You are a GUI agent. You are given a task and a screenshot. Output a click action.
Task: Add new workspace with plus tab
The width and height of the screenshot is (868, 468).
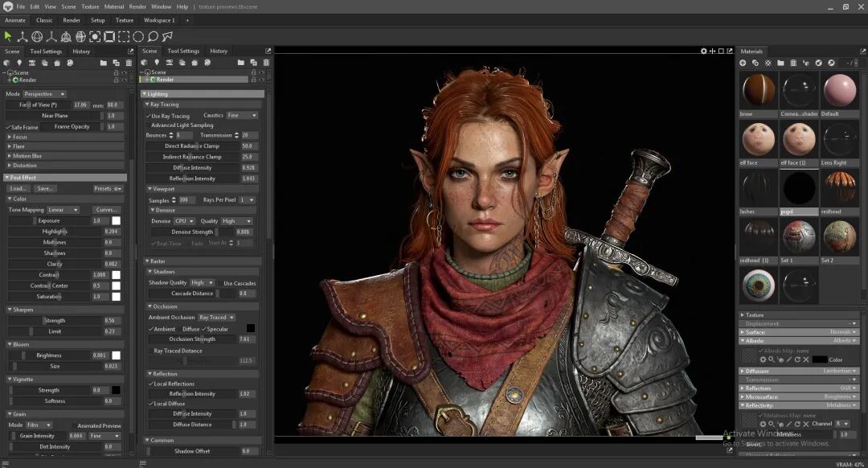(x=187, y=20)
